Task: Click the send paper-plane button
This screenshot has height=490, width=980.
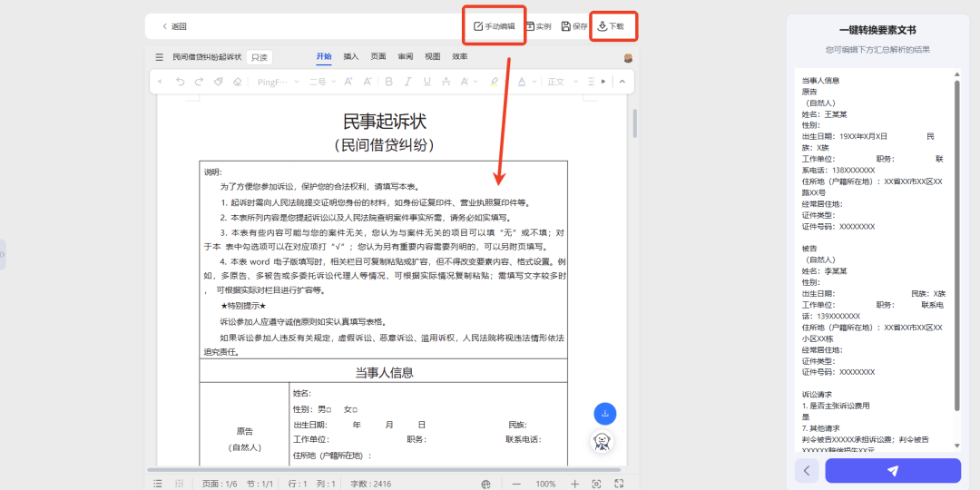Action: [893, 471]
